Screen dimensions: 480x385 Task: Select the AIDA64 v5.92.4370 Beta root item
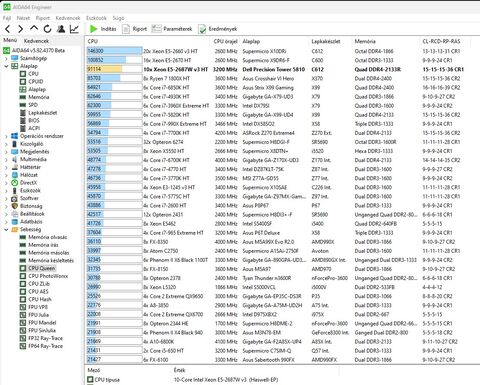(34, 50)
